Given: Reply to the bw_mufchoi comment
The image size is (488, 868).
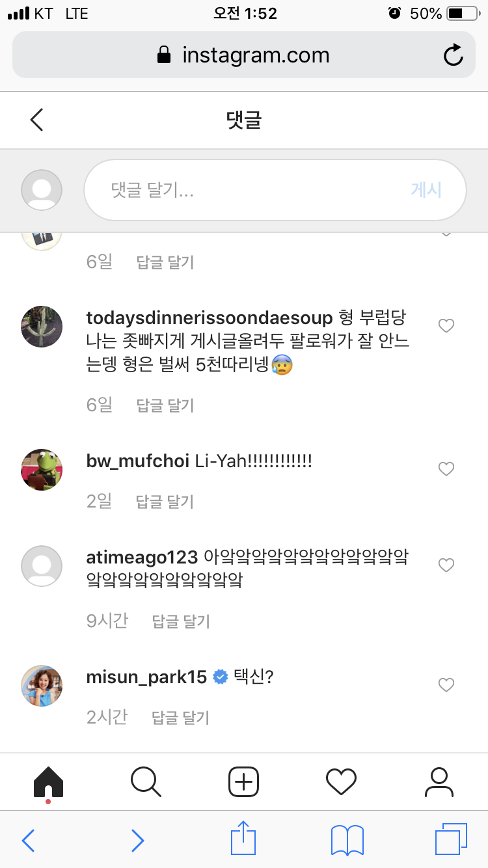Looking at the screenshot, I should tap(165, 502).
